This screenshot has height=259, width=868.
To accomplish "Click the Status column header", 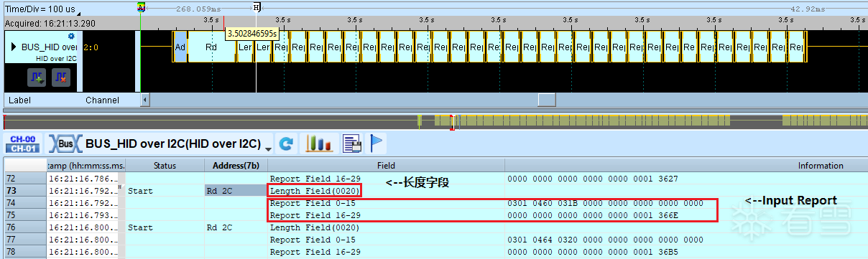I will pos(165,166).
